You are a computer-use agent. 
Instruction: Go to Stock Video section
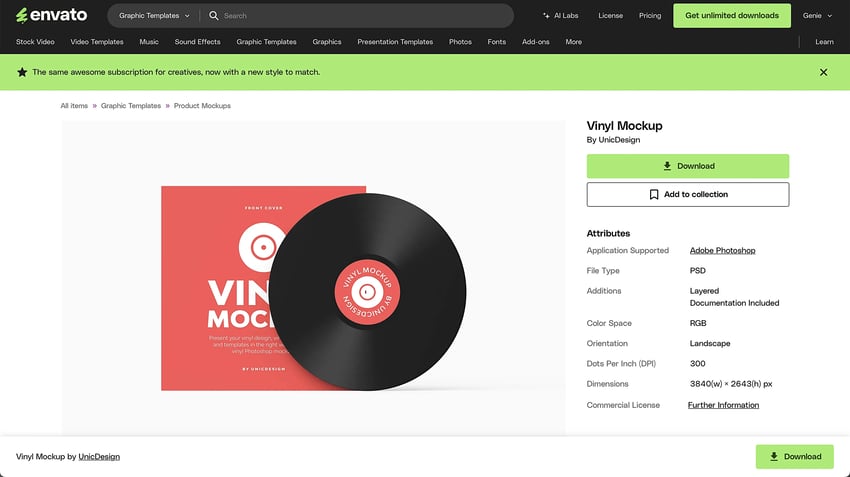point(35,42)
